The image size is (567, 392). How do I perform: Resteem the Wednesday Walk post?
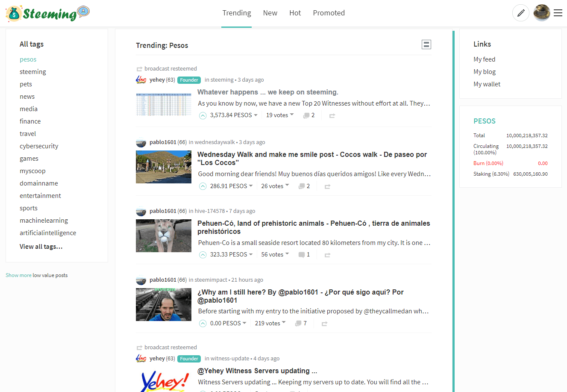pos(327,186)
